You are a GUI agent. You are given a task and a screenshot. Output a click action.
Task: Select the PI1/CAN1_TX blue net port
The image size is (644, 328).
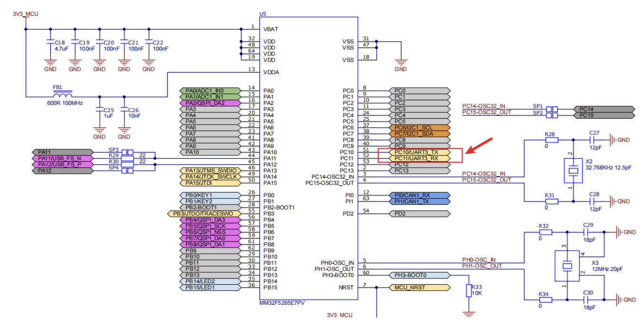point(420,201)
